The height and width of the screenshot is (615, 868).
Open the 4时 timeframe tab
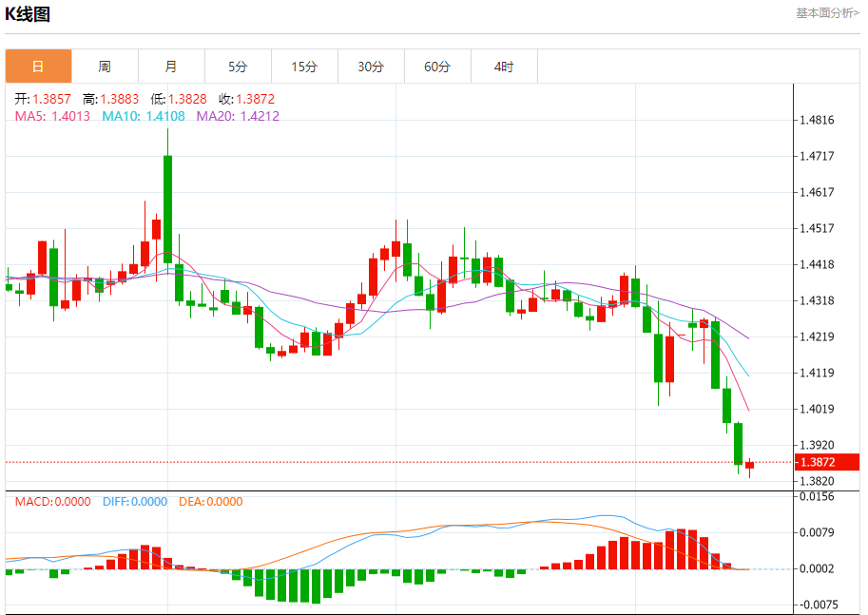[504, 67]
